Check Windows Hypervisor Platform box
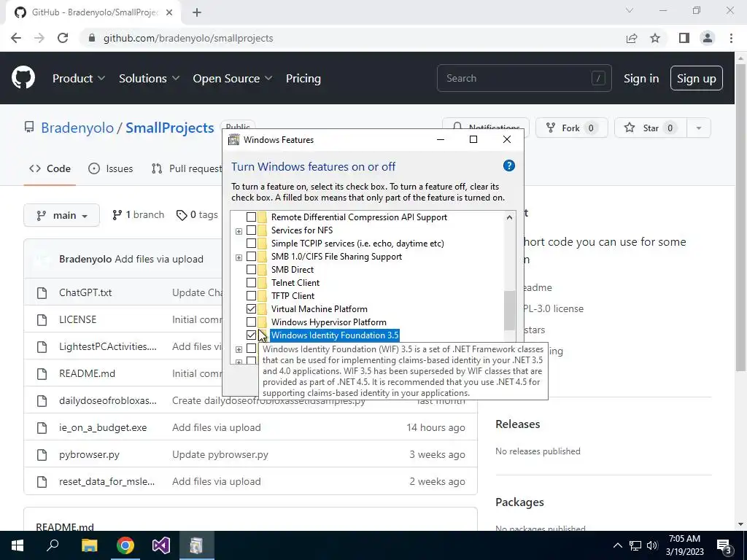Viewport: 747px width, 560px height. pos(251,322)
